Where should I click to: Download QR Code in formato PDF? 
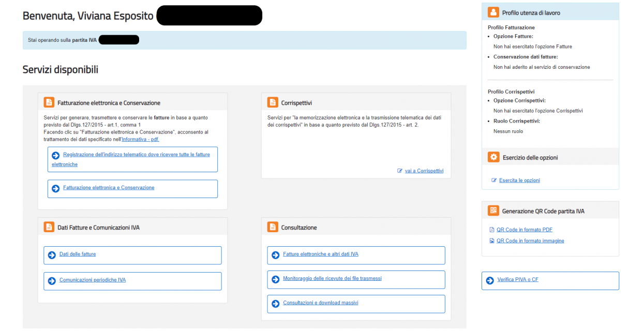click(x=525, y=230)
